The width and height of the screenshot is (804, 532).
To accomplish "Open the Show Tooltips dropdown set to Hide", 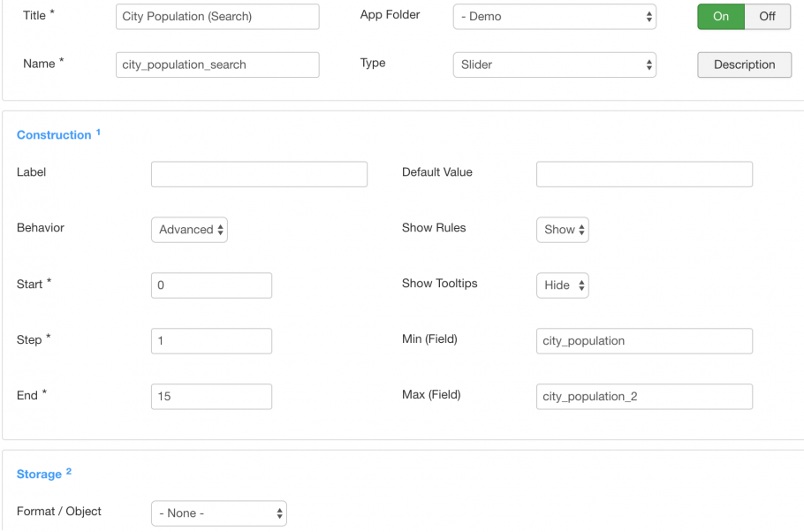I will [x=563, y=285].
